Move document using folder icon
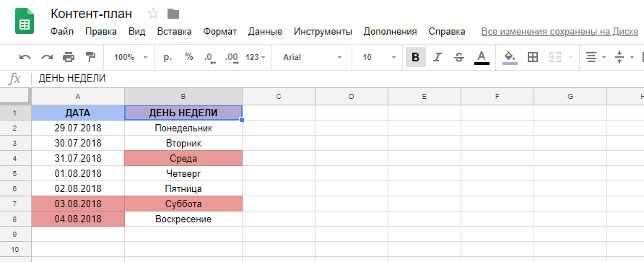644x262 pixels. click(x=173, y=14)
